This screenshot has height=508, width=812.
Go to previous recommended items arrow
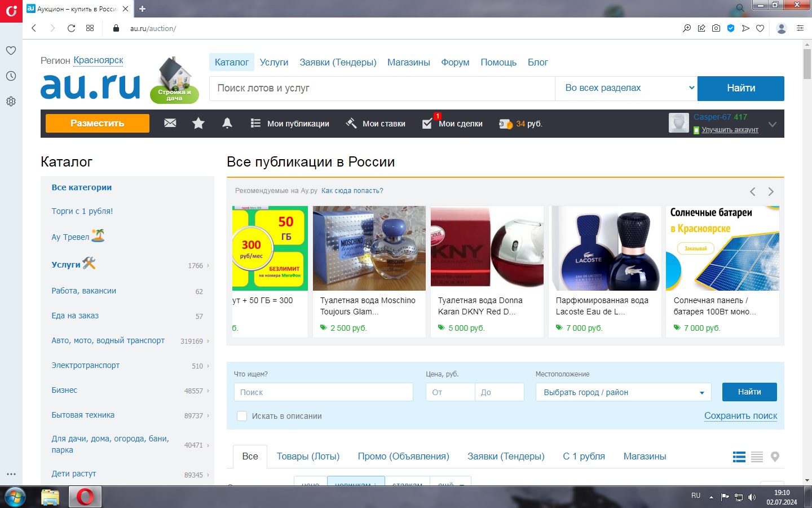752,191
